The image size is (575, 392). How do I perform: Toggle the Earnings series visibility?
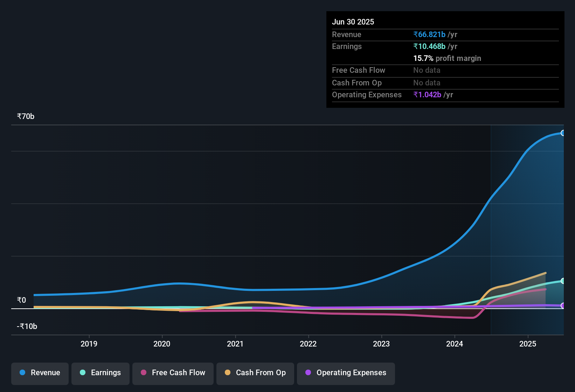point(101,373)
